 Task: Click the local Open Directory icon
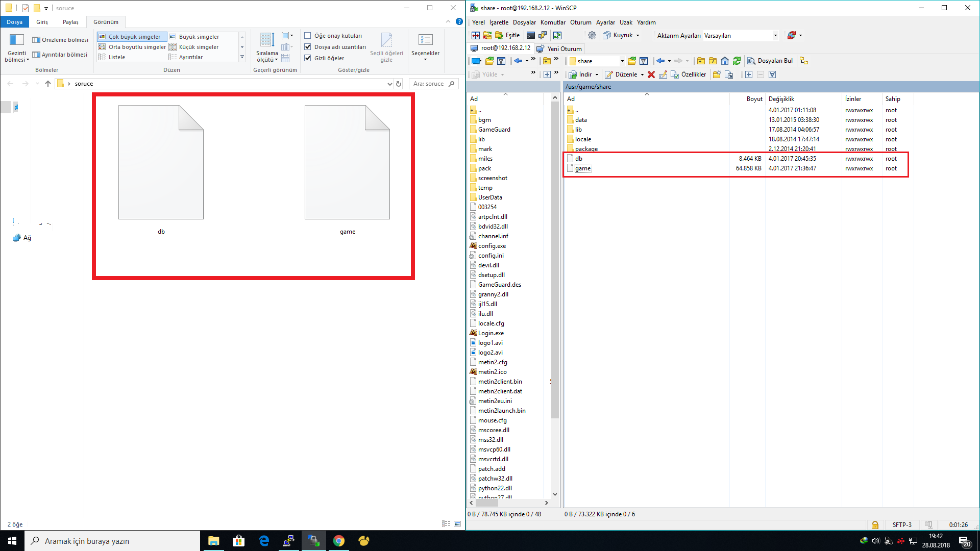coord(489,61)
